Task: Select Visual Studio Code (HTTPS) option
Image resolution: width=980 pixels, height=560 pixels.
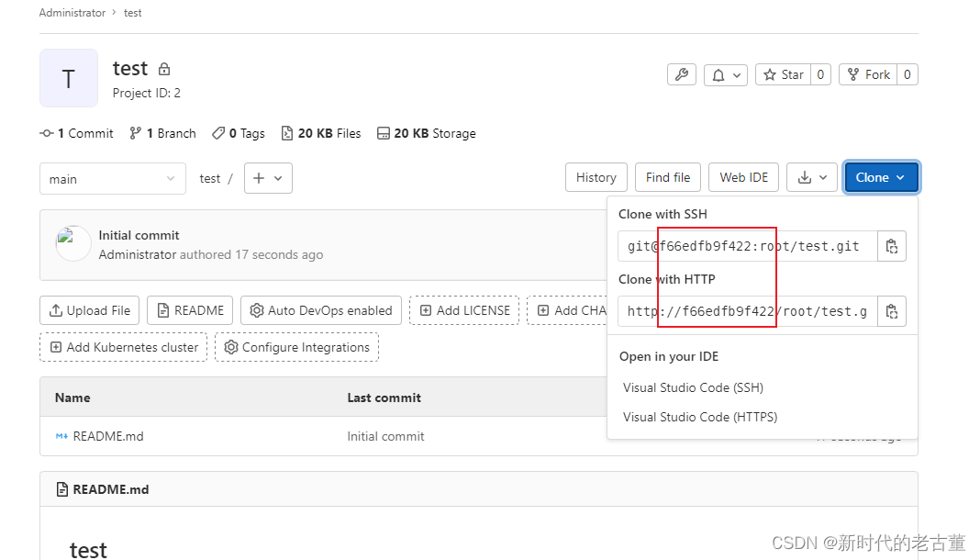Action: point(700,417)
